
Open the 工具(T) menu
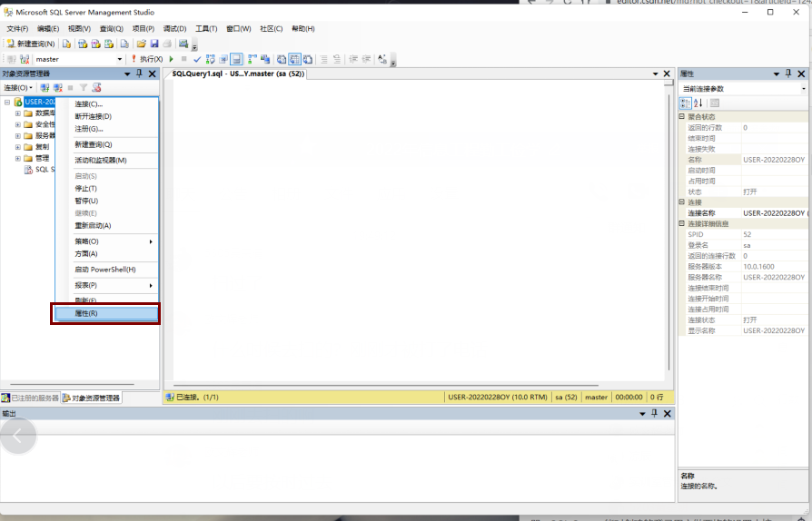pyautogui.click(x=206, y=28)
